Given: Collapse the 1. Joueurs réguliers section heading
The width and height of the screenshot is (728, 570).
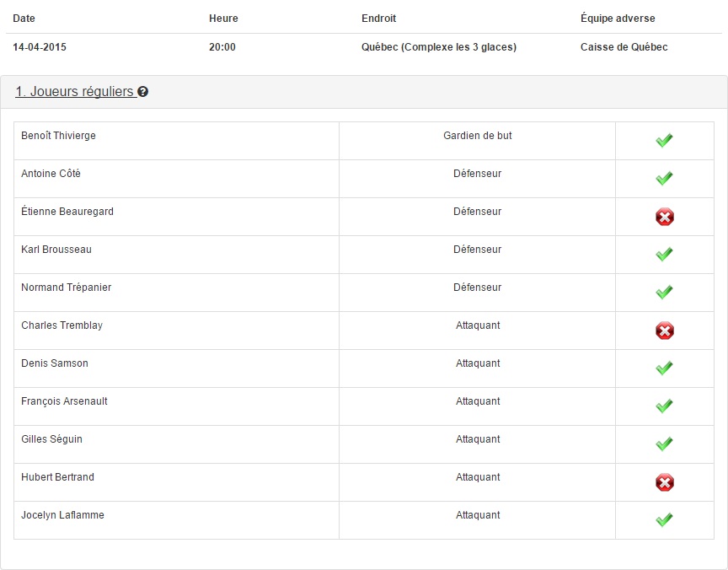Looking at the screenshot, I should (75, 92).
